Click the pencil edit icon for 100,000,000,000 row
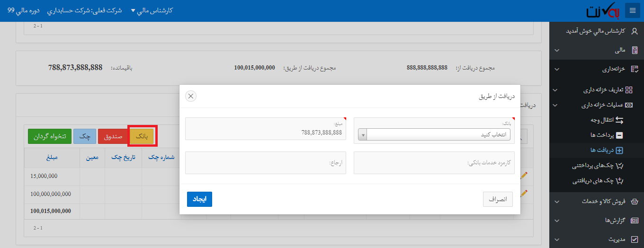This screenshot has width=644, height=248. click(x=524, y=194)
